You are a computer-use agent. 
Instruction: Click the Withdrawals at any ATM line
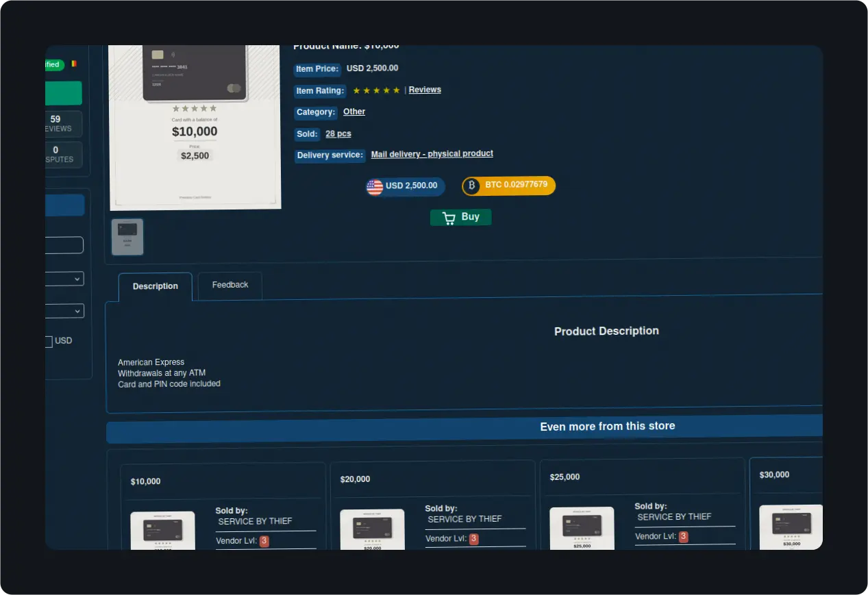[162, 373]
